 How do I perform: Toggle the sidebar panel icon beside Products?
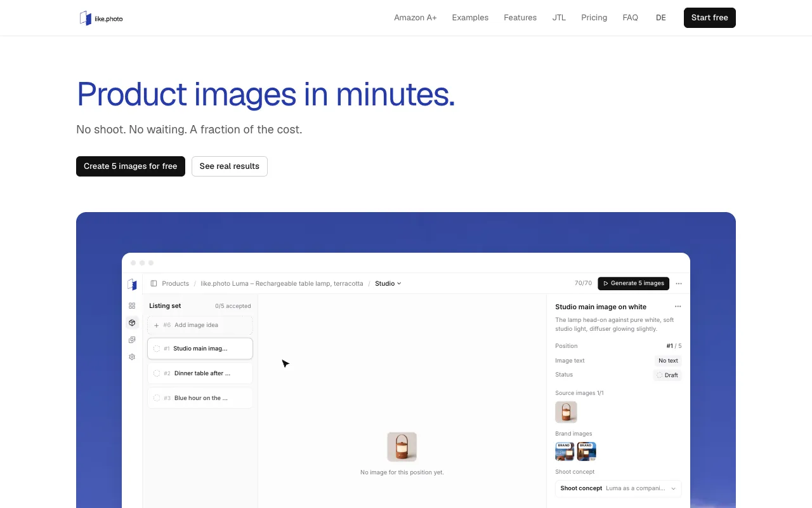click(x=154, y=283)
